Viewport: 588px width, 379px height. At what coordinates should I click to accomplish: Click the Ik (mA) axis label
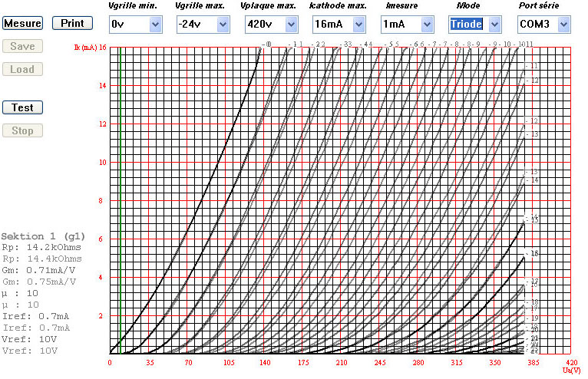tap(85, 48)
